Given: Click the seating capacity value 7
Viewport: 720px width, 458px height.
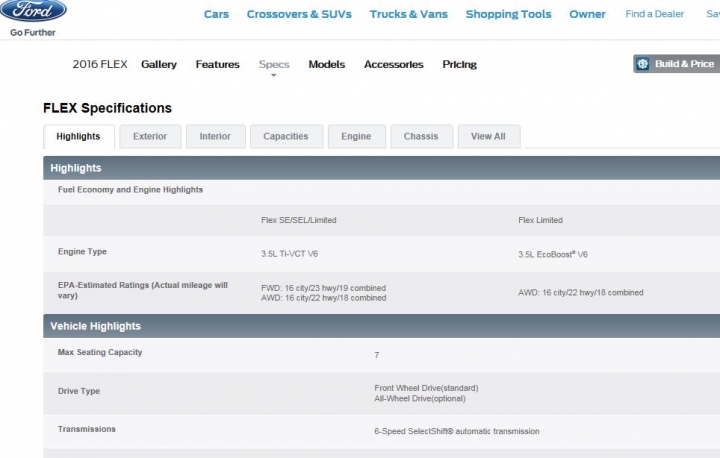Looking at the screenshot, I should click(x=377, y=355).
